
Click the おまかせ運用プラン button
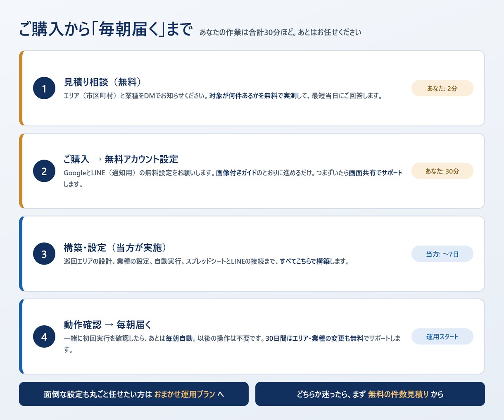coord(134,394)
